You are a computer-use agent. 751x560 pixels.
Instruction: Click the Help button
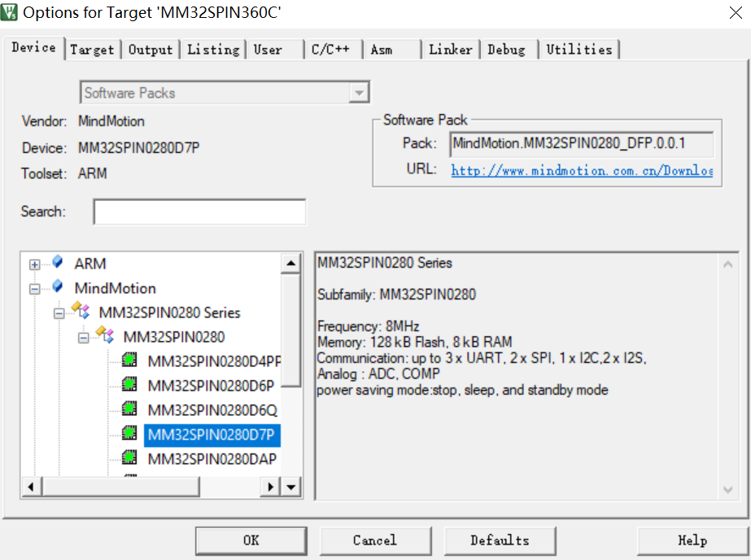(692, 540)
